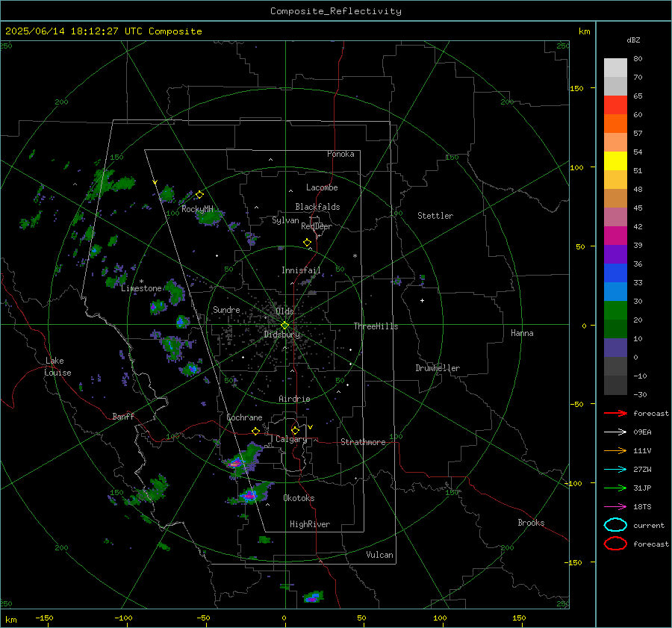Click the Blackfalds label on the map
Screen dimensions: 672x628
click(x=317, y=207)
